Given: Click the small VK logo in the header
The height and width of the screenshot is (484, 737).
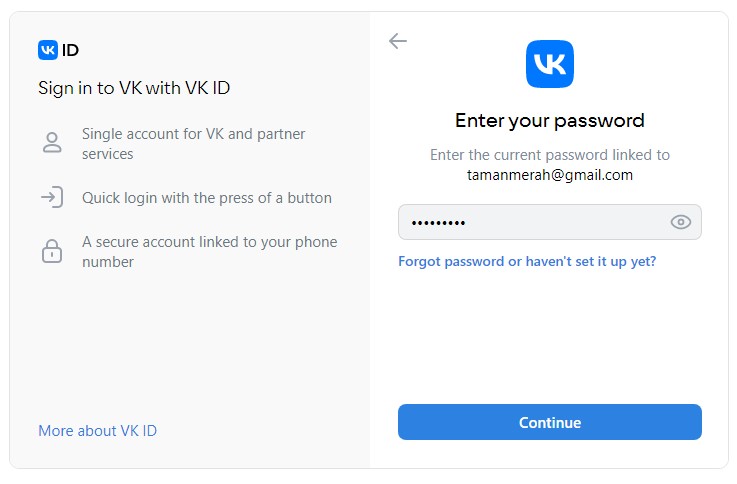Looking at the screenshot, I should coord(48,50).
